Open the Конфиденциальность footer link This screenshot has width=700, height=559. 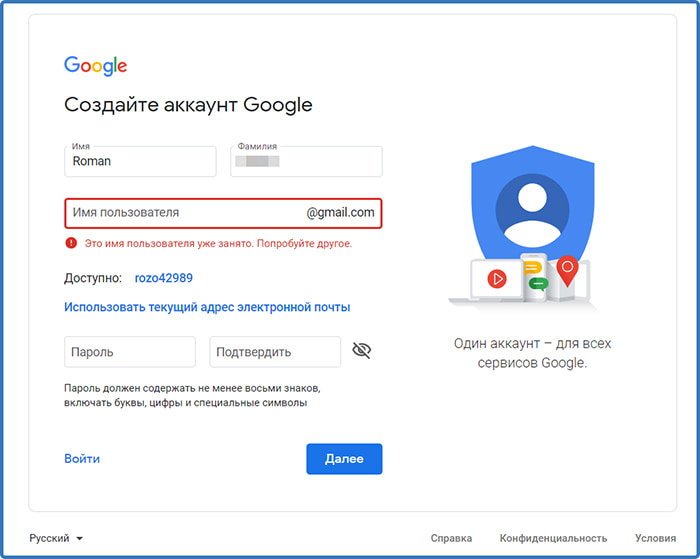(553, 538)
